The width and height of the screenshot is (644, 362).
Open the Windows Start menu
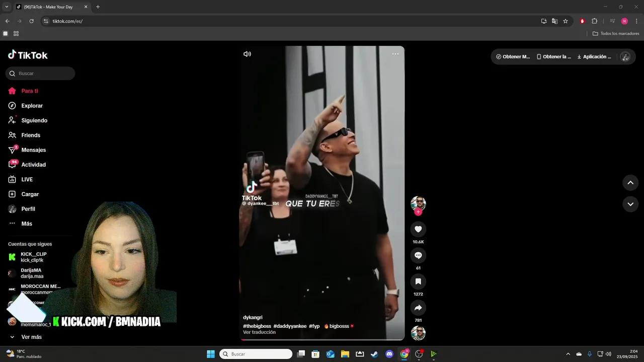(x=211, y=354)
